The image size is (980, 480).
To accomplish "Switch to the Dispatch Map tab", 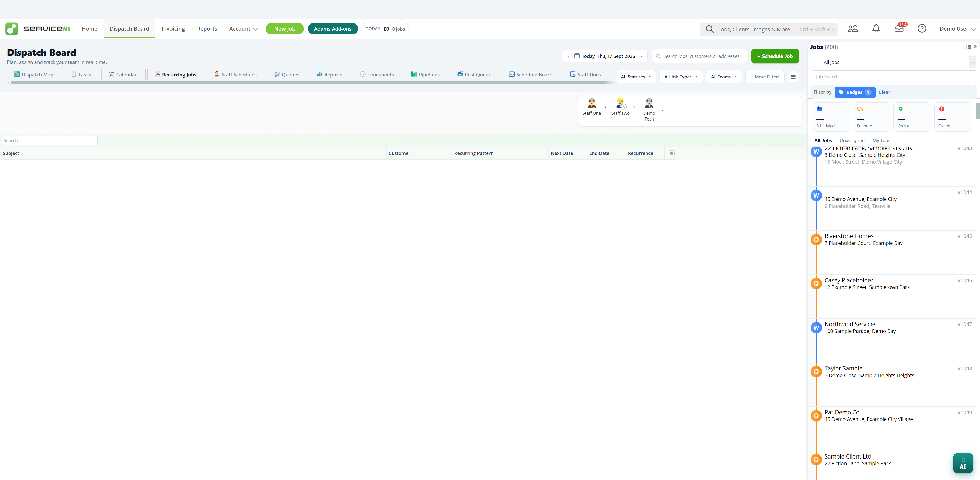I will [33, 75].
